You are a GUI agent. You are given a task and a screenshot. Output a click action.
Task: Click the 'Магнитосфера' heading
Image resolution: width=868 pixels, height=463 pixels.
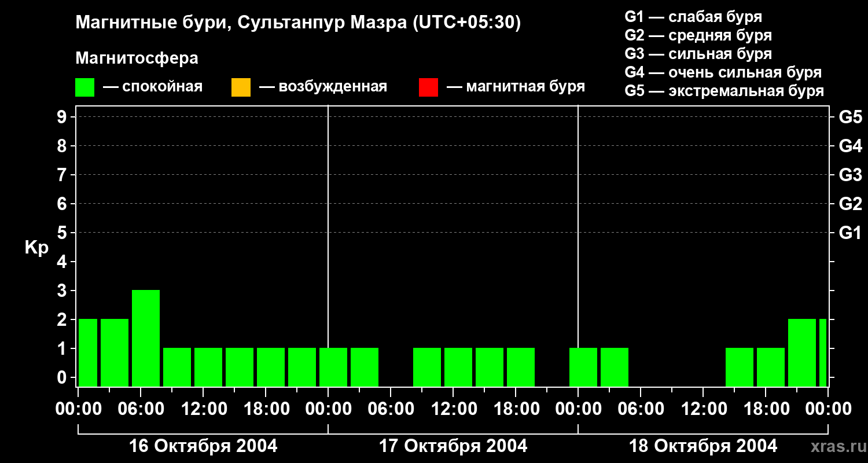pyautogui.click(x=137, y=58)
